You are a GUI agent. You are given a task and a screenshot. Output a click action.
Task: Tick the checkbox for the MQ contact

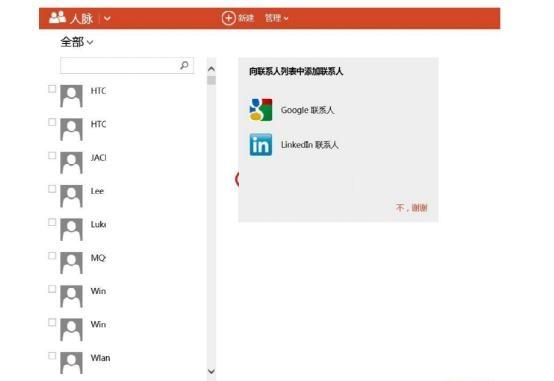pos(52,256)
